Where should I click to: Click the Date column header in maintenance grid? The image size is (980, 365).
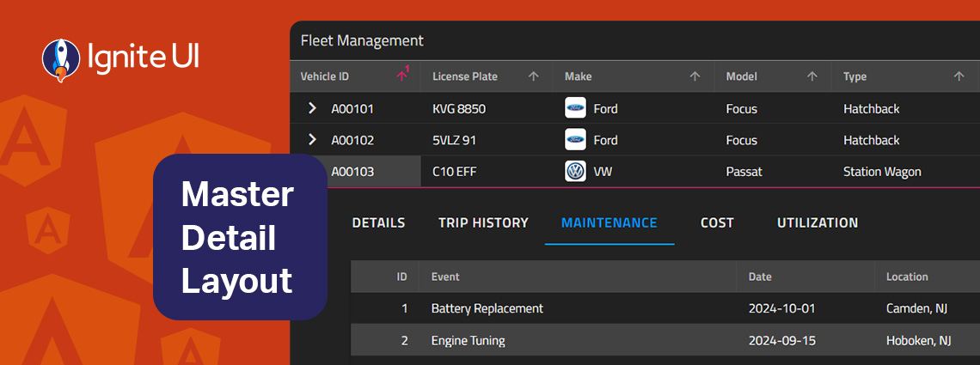point(805,277)
